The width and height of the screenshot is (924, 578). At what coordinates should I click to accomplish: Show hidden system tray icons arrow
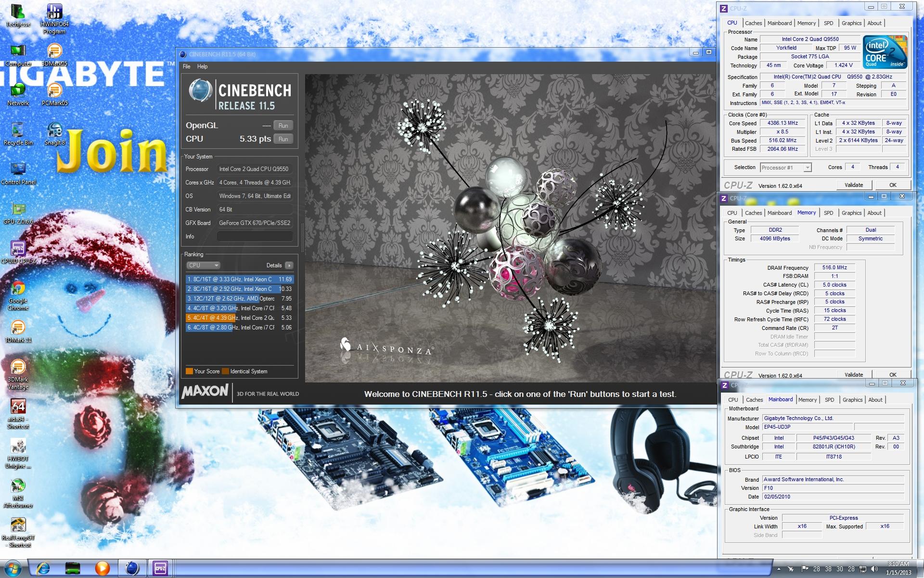779,569
